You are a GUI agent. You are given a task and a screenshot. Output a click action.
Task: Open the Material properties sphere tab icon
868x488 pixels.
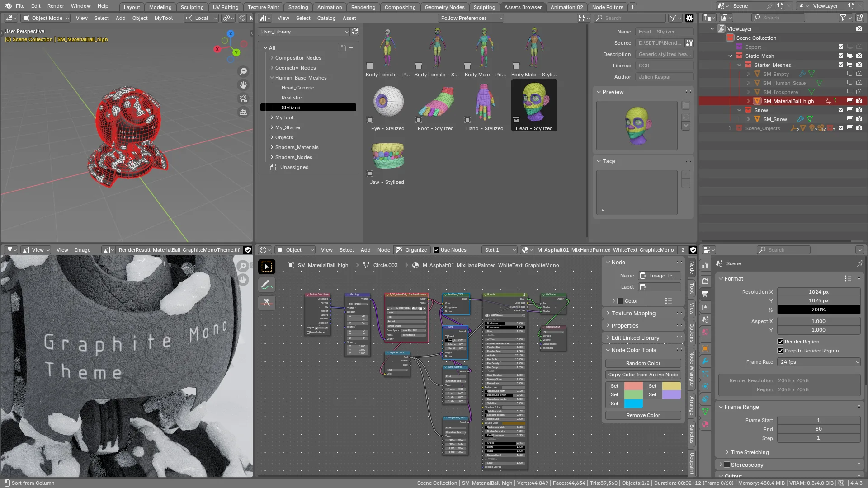(x=705, y=424)
